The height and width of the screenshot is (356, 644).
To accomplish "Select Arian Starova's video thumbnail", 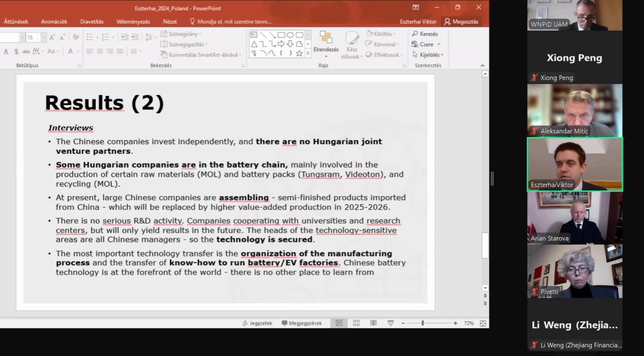I will point(574,218).
